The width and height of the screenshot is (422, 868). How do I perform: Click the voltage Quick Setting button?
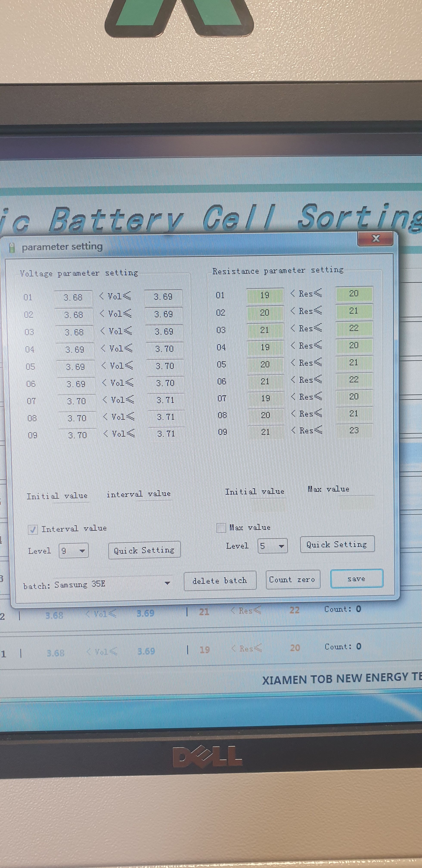[144, 550]
